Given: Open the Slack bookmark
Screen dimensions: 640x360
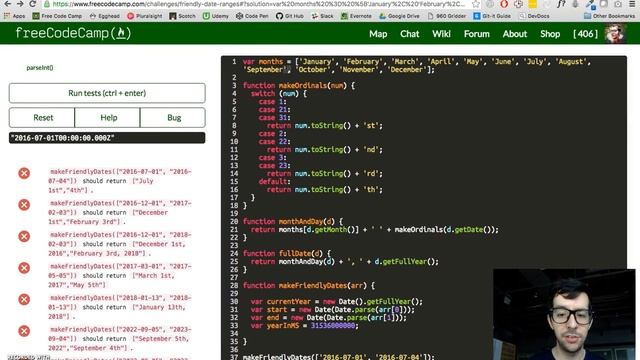Looking at the screenshot, I should tap(322, 16).
